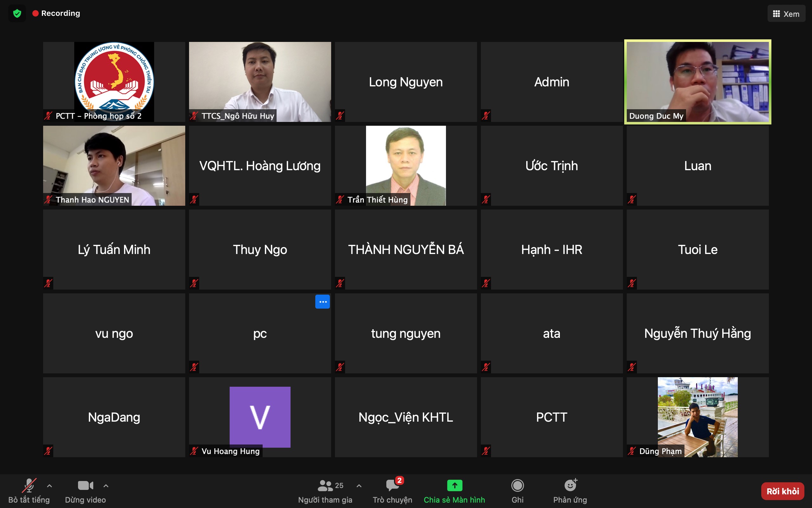Click the Long Nguyen name text
Screen dimensions: 812x508
point(406,82)
